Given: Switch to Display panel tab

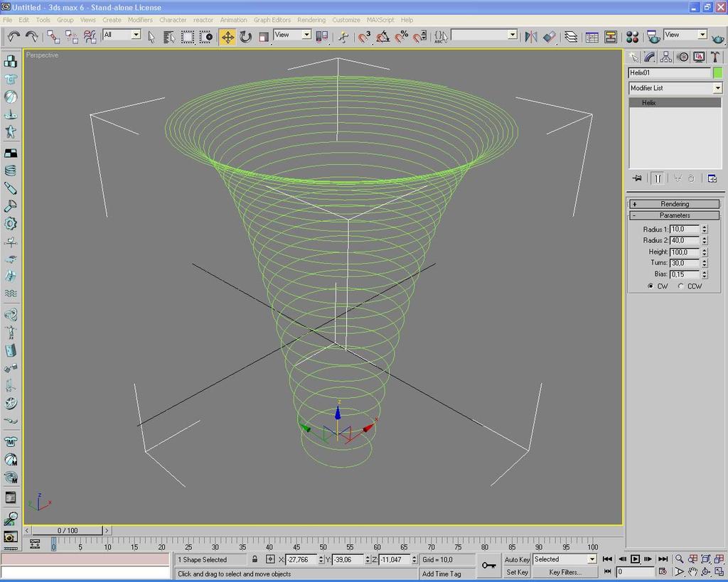Looking at the screenshot, I should click(x=699, y=57).
